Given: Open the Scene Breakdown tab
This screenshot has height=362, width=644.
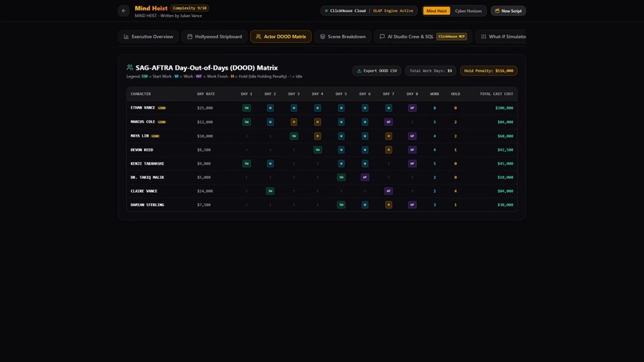Looking at the screenshot, I should point(343,37).
